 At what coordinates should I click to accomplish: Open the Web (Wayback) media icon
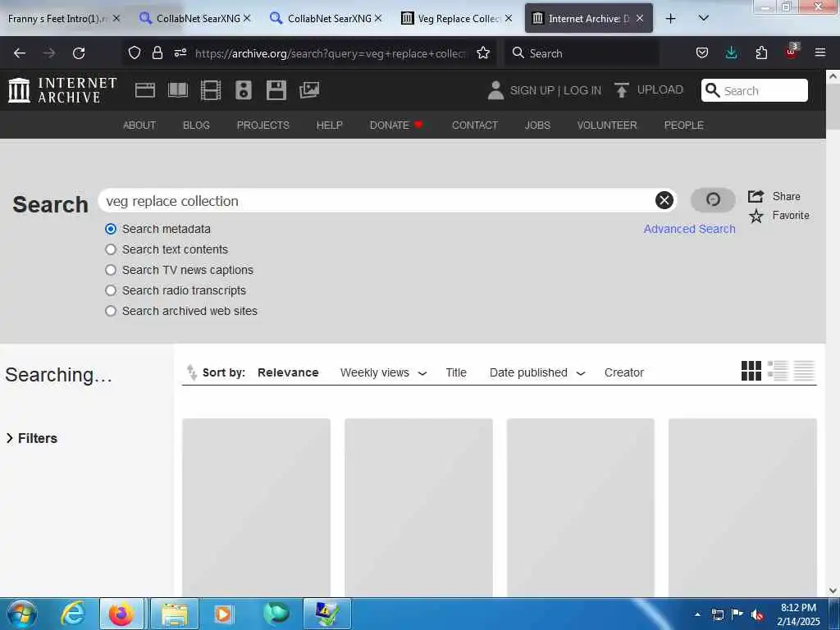(145, 90)
